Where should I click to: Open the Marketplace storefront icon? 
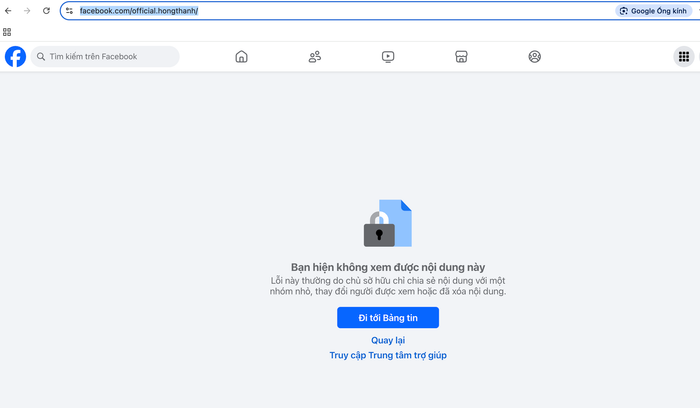point(461,57)
